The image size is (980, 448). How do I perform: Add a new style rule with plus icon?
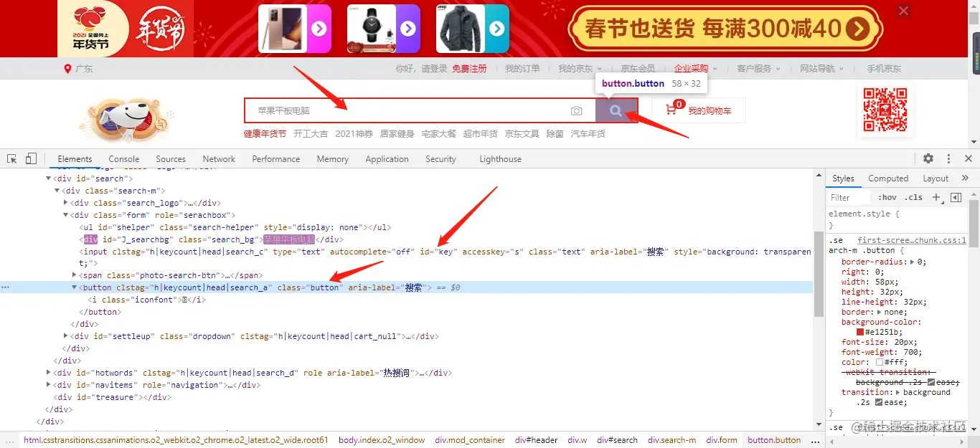937,196
